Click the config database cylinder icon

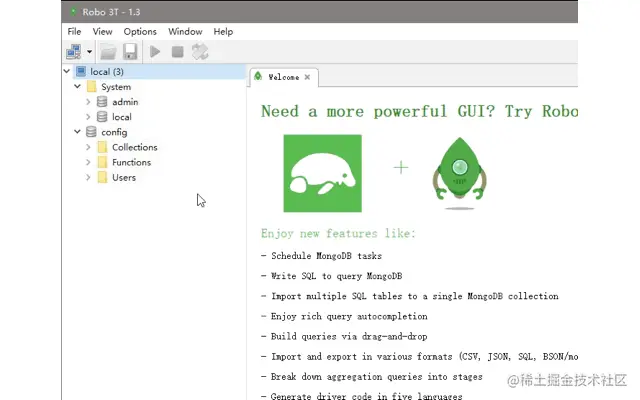pos(91,132)
